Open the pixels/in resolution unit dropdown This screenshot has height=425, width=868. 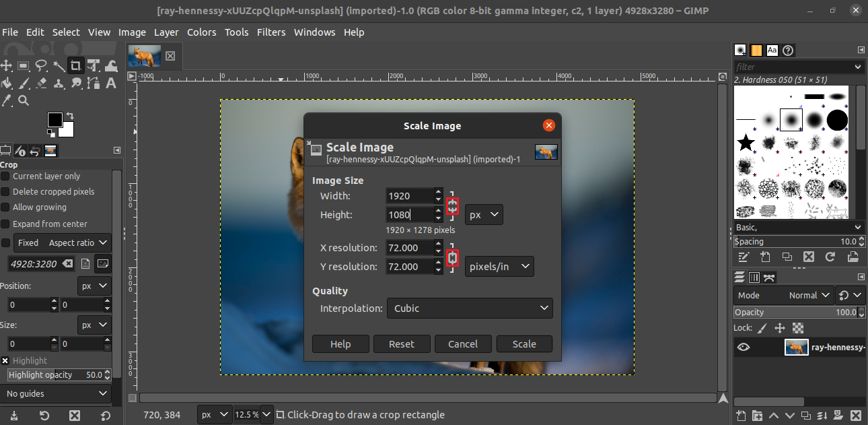(x=499, y=267)
